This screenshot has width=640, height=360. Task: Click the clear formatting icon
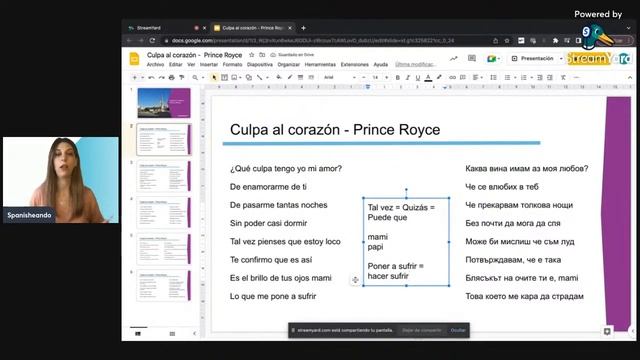point(563,78)
